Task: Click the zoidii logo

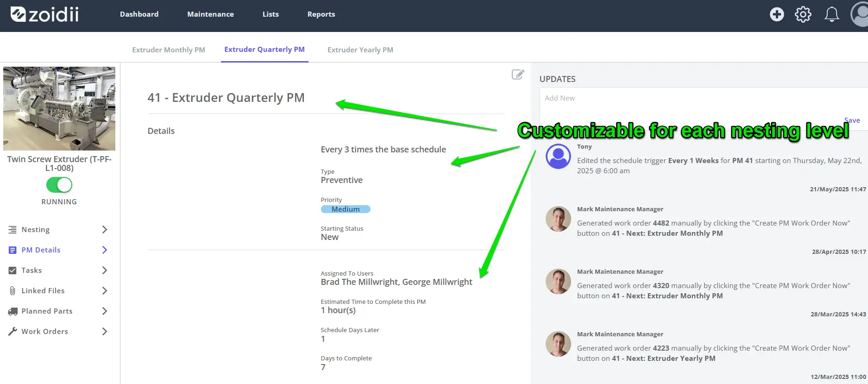Action: pyautogui.click(x=44, y=14)
